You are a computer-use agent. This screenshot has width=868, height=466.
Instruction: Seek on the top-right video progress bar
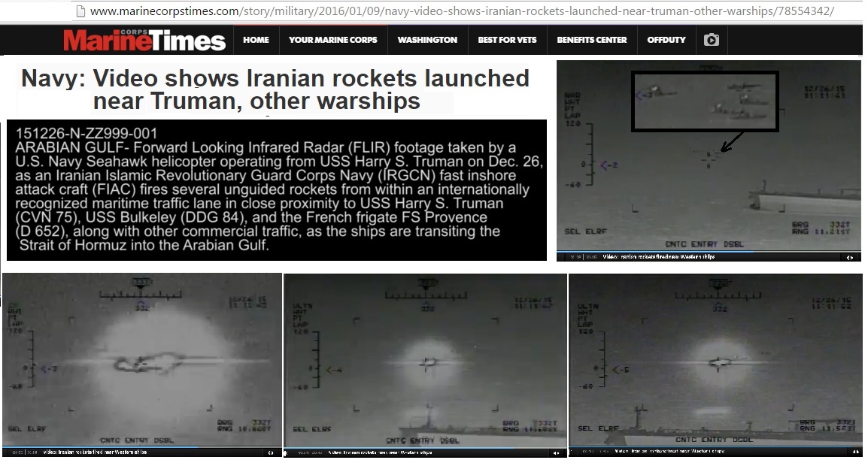[709, 253]
